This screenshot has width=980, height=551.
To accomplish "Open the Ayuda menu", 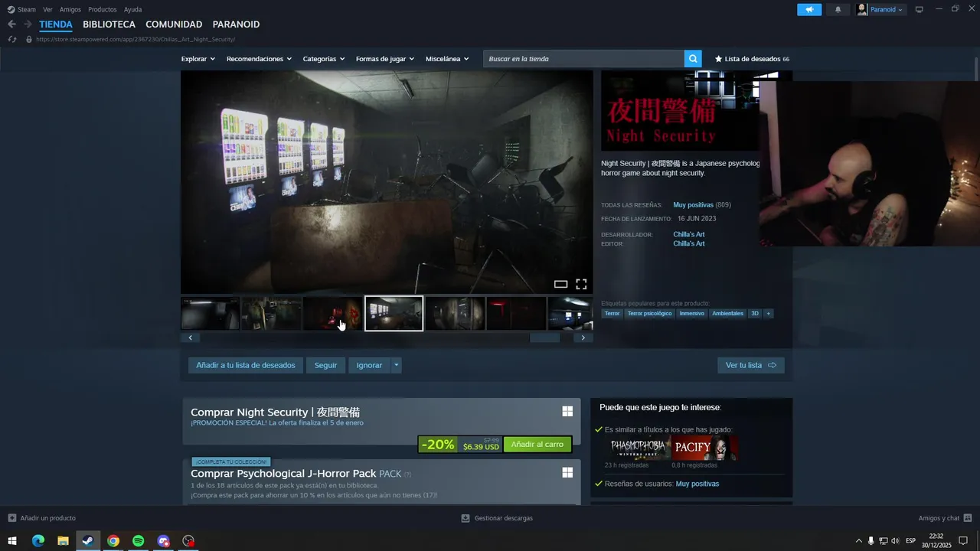I will [132, 9].
